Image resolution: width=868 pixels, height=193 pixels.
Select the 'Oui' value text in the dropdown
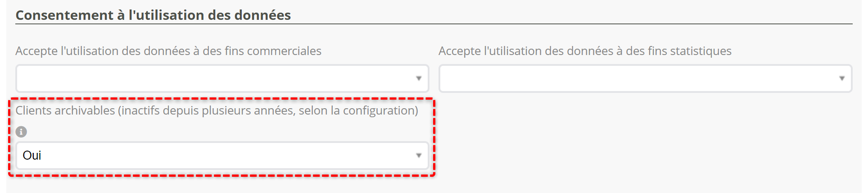32,156
